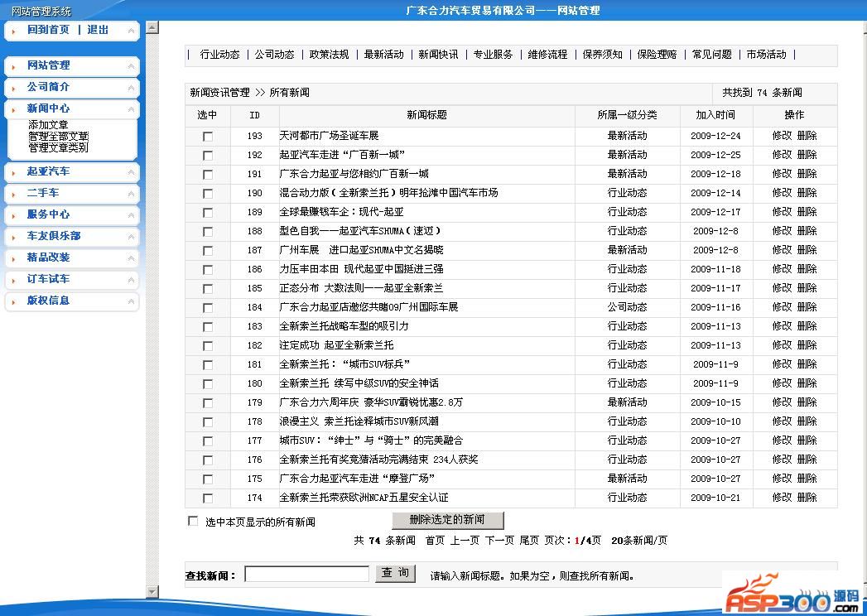Click the 新闻标题 column header
Viewport: 867px width, 616px height.
coord(426,115)
